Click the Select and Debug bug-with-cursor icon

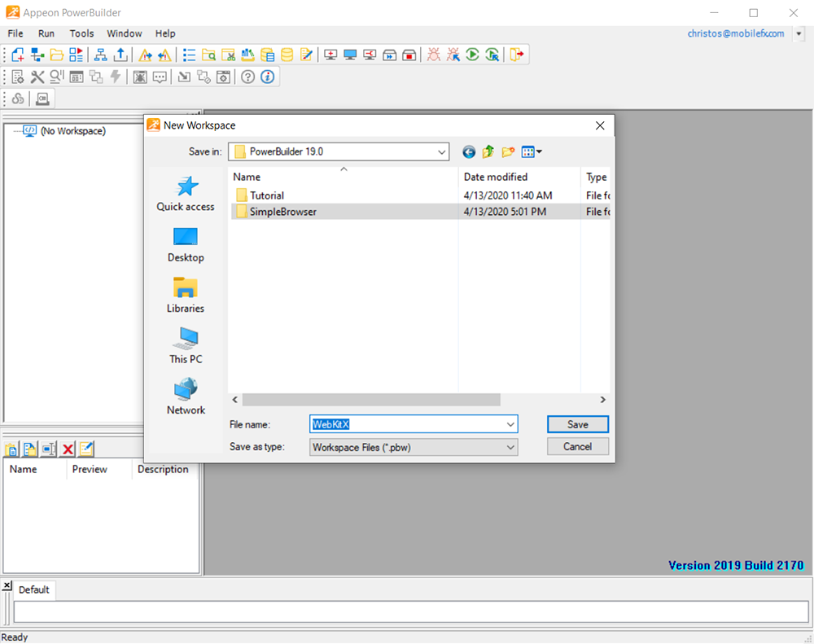(453, 55)
